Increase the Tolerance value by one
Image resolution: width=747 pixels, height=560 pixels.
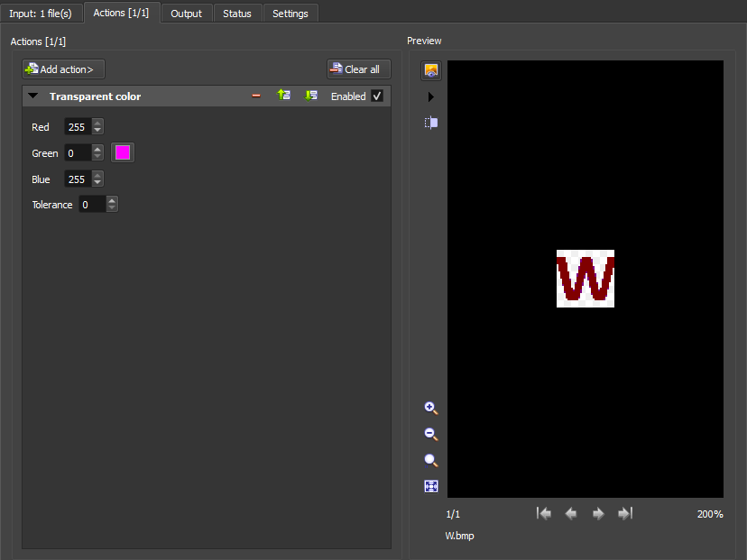coord(112,201)
